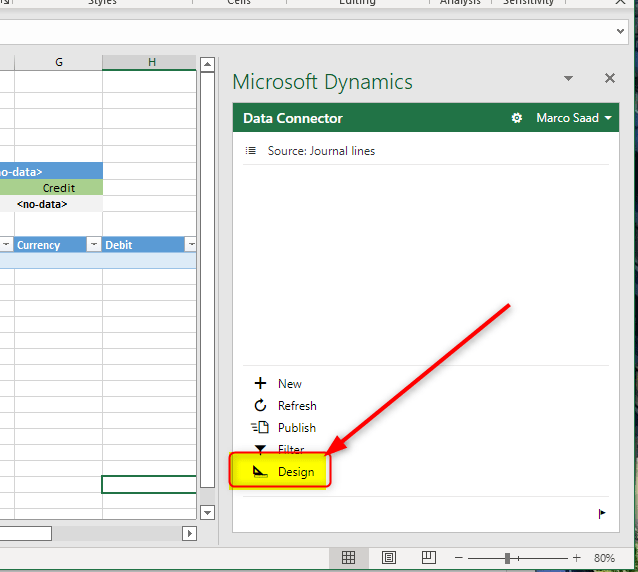This screenshot has height=572, width=638.
Task: Close the Microsoft Dynamics task pane
Action: point(610,79)
